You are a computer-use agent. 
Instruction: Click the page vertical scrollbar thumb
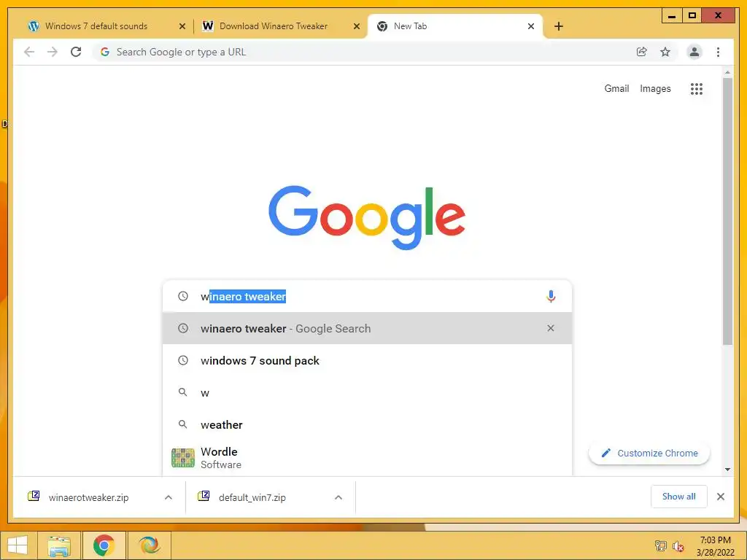(x=727, y=211)
